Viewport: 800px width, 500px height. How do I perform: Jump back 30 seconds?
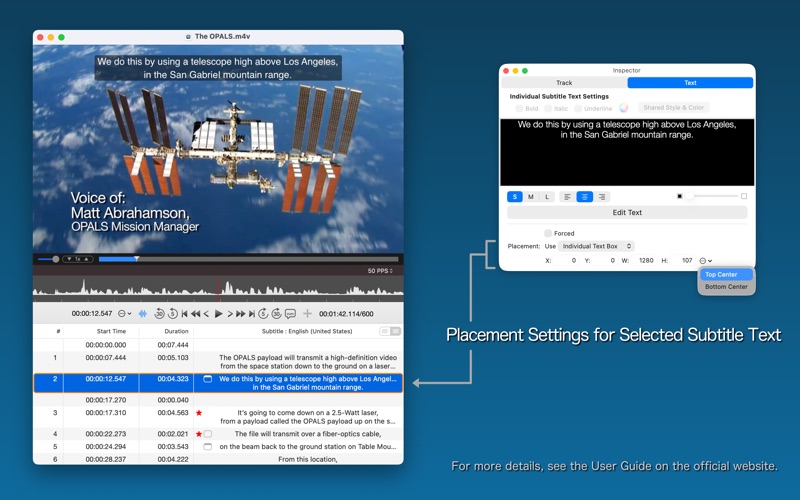pos(159,314)
